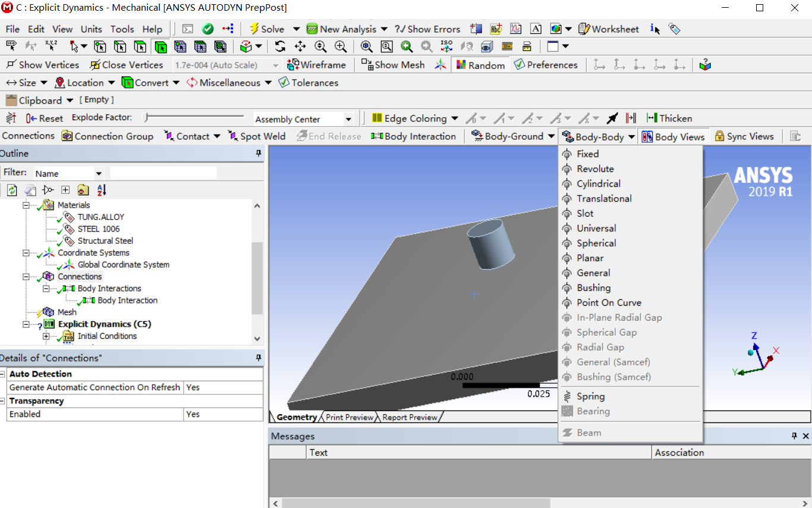Open the Tools menu
812x508 pixels.
click(x=122, y=29)
